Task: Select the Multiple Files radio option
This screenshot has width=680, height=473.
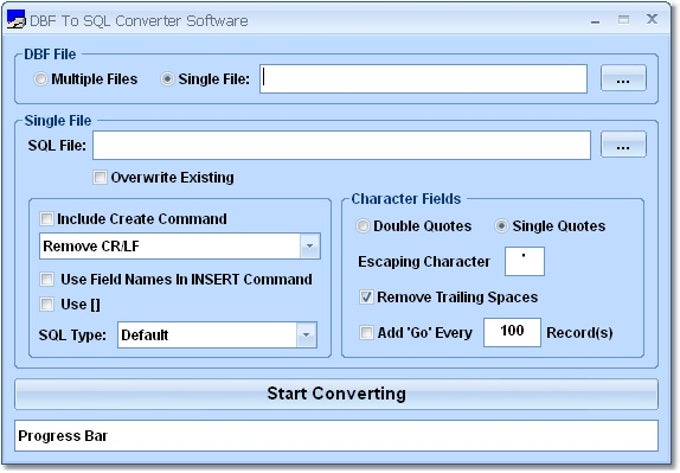Action: (41, 79)
